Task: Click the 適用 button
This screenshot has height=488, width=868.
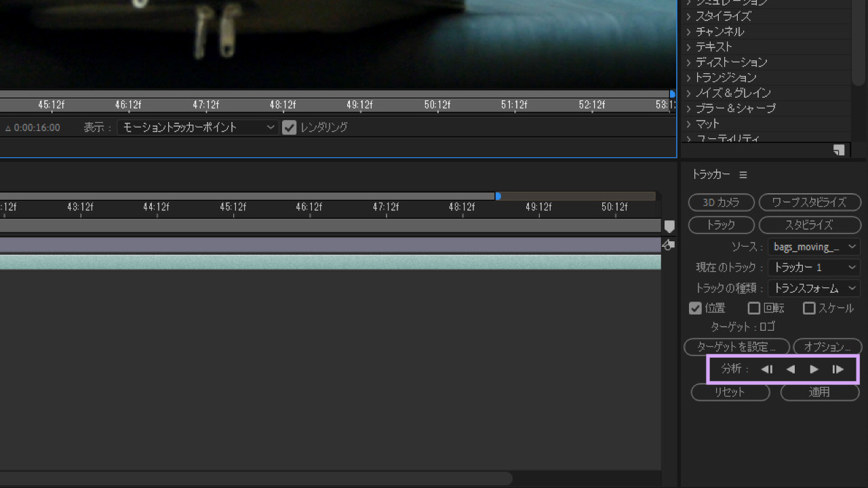Action: [x=820, y=392]
